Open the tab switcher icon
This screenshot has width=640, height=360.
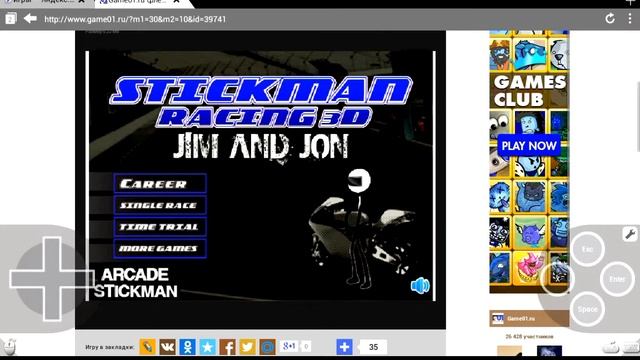(x=11, y=18)
